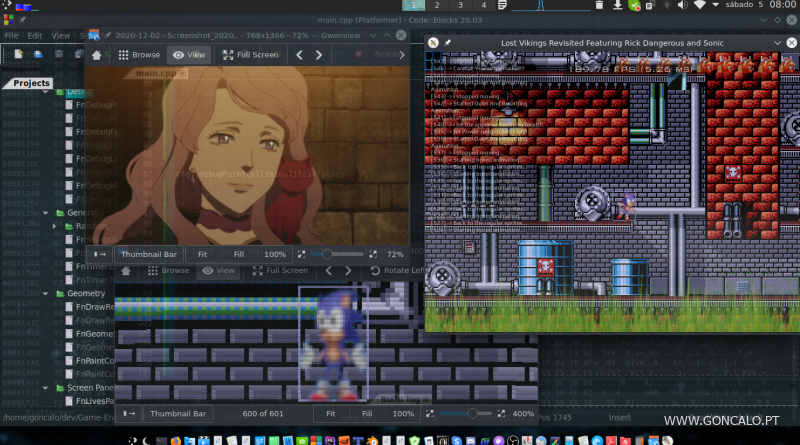Toggle View mode in upper Gwenview toolbar
Screen dimensions: 800x445
tap(190, 55)
